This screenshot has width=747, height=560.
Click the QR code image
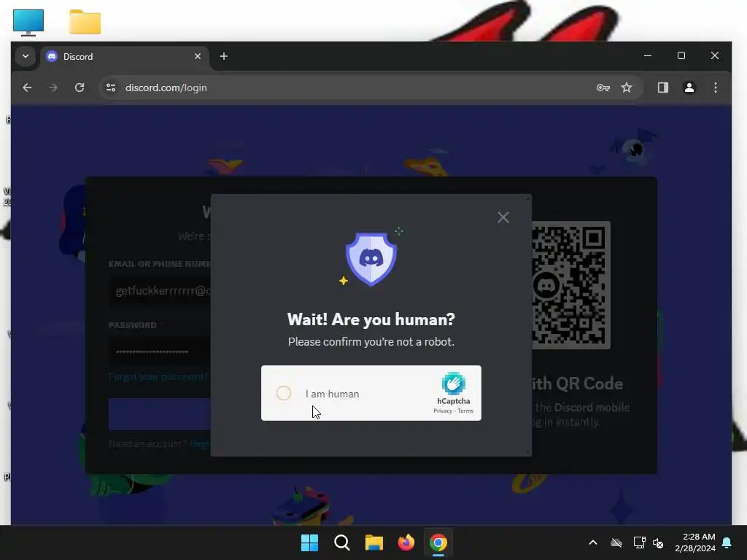(x=570, y=285)
